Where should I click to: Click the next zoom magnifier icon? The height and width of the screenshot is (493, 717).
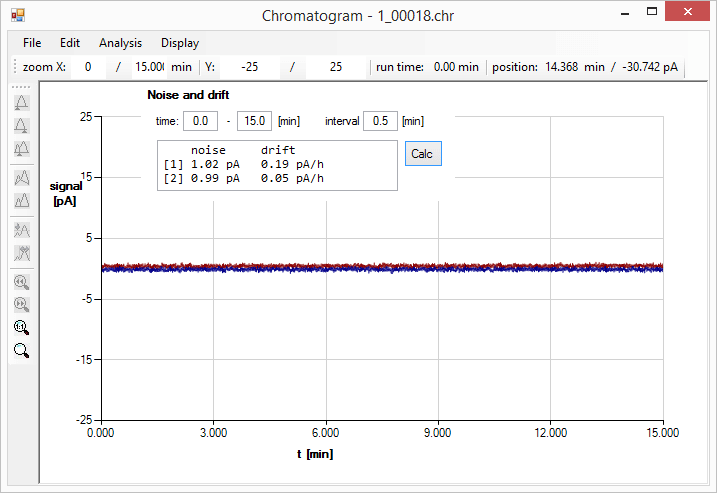(21, 304)
